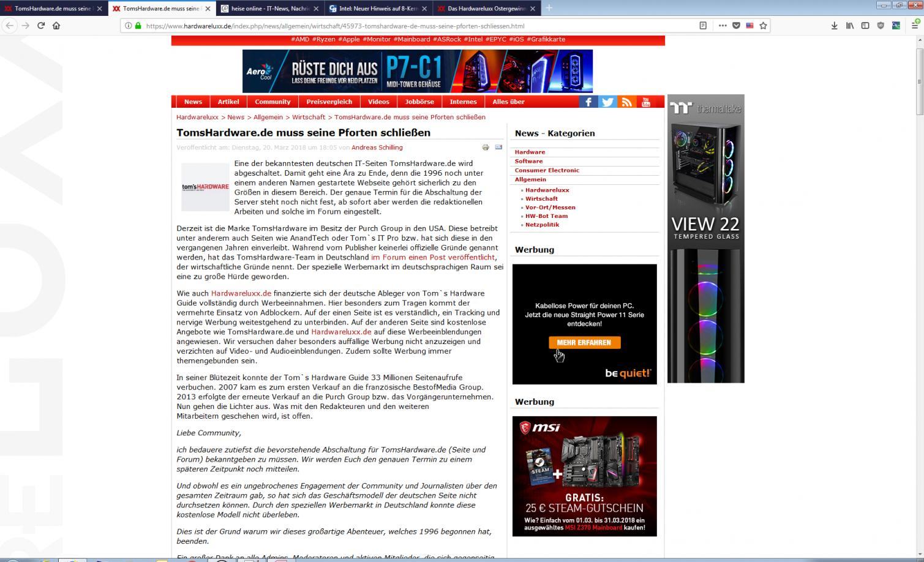Open the News navigation menu

click(193, 102)
